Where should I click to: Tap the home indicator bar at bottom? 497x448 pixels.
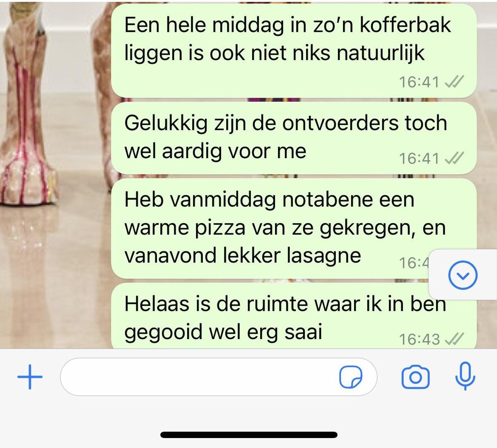pos(249,435)
